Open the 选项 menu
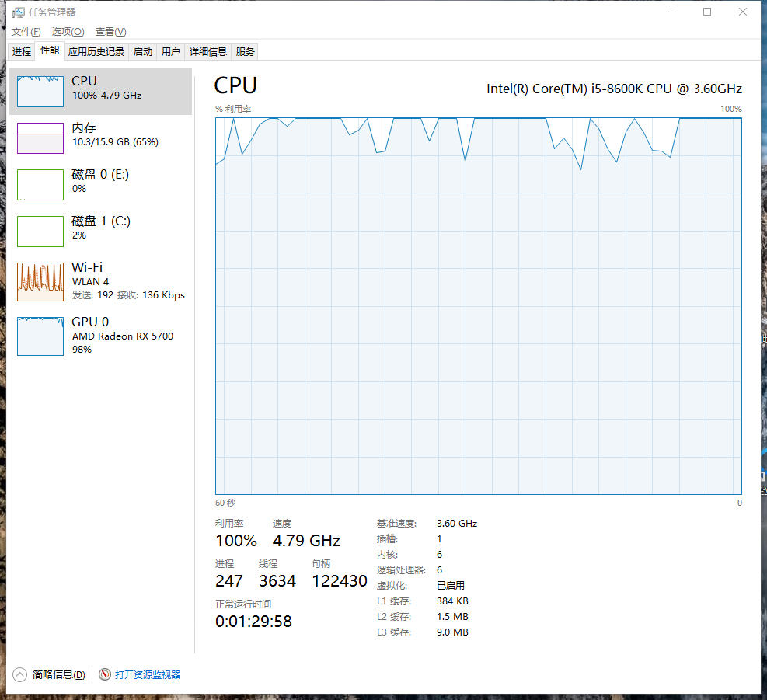Viewport: 767px width, 700px height. click(x=67, y=32)
